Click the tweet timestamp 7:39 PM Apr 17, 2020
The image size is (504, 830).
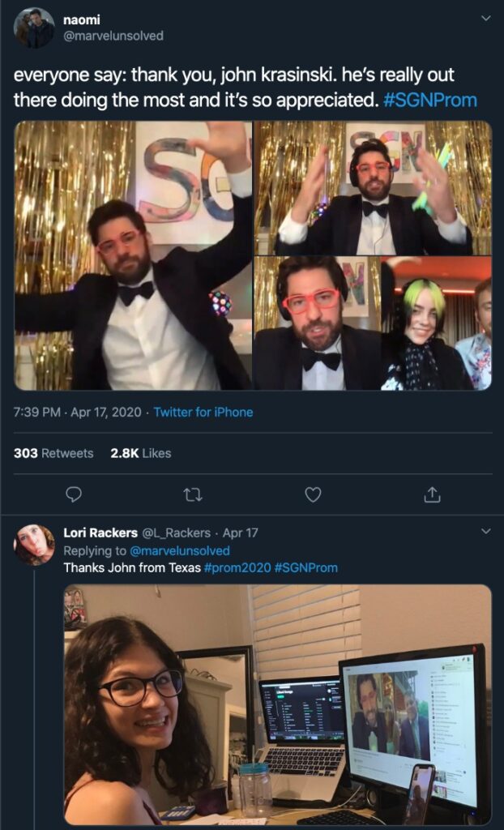(77, 412)
